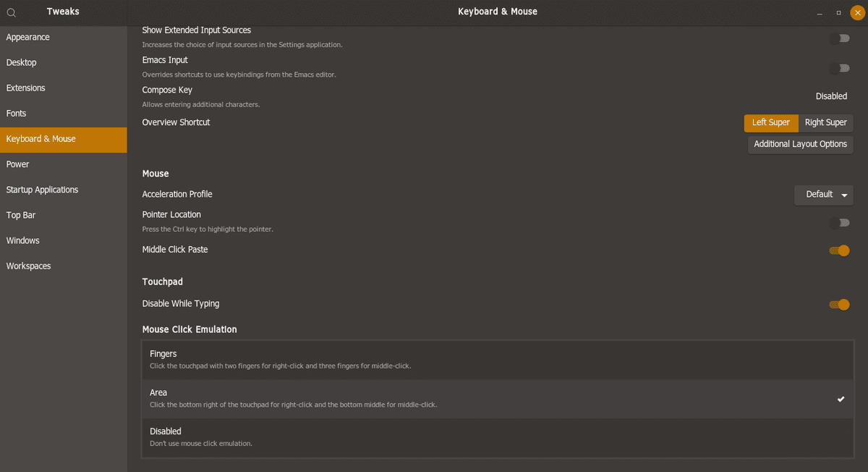This screenshot has height=472, width=868.
Task: Select Left Super for Overview Shortcut
Action: point(771,123)
